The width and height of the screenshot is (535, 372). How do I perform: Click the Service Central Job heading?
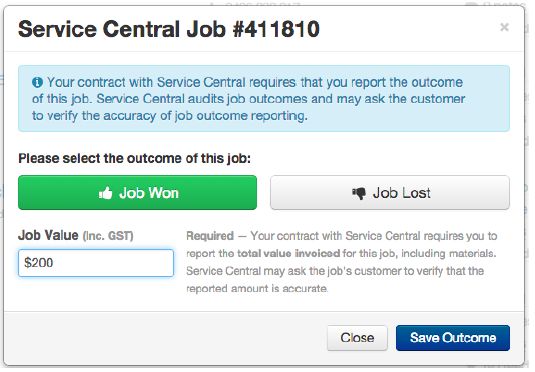pos(169,29)
